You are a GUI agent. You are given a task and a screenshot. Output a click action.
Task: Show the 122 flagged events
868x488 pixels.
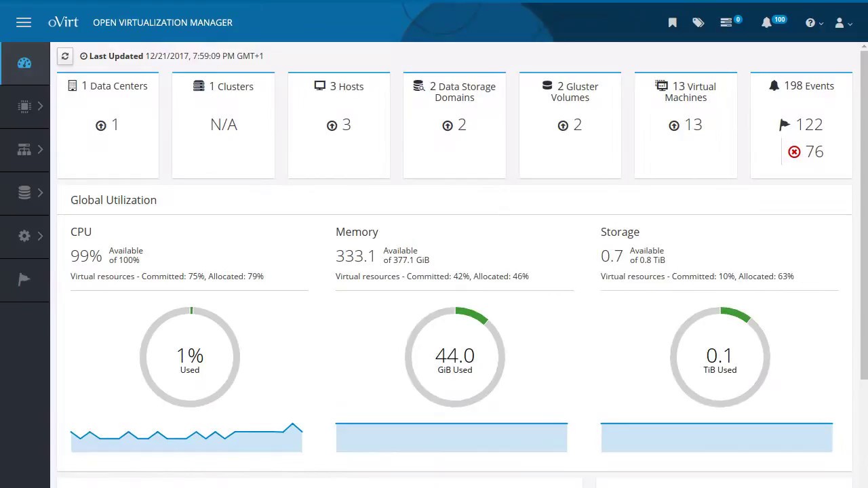[x=802, y=125]
